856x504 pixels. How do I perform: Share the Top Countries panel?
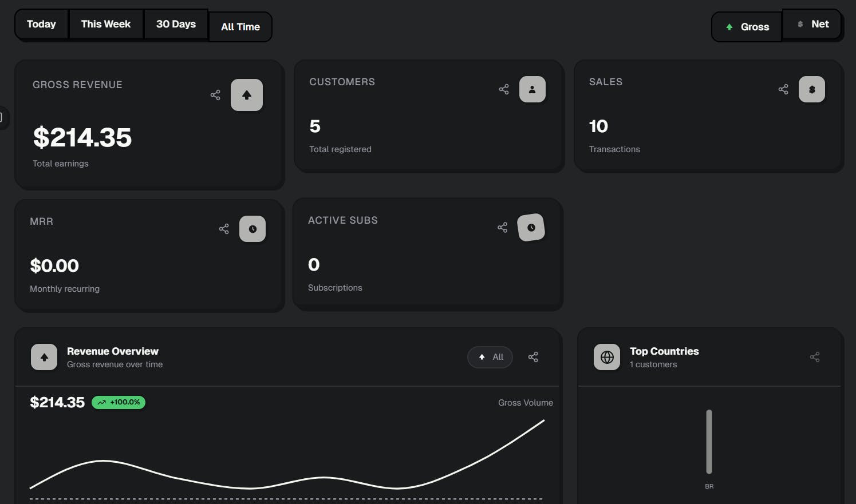click(815, 357)
